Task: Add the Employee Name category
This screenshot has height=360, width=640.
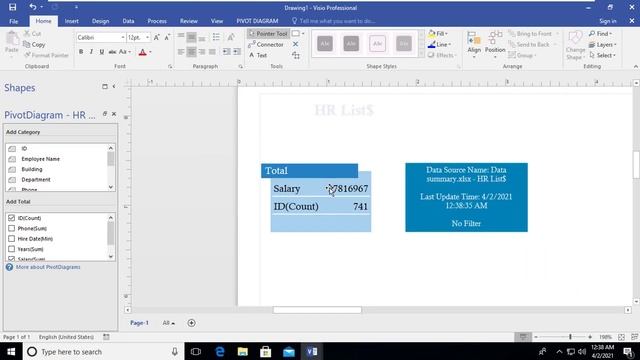Action: click(40, 159)
